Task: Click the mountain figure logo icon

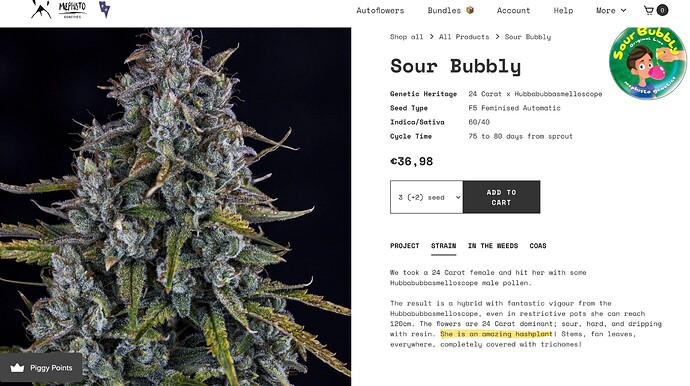Action: 41,9
